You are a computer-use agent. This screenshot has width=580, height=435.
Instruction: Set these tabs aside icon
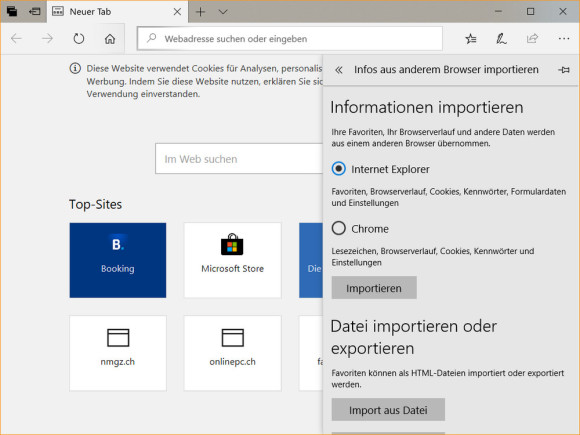[35, 11]
